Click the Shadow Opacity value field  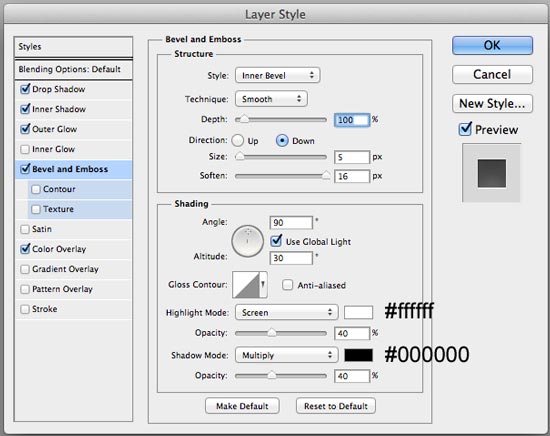click(x=352, y=376)
